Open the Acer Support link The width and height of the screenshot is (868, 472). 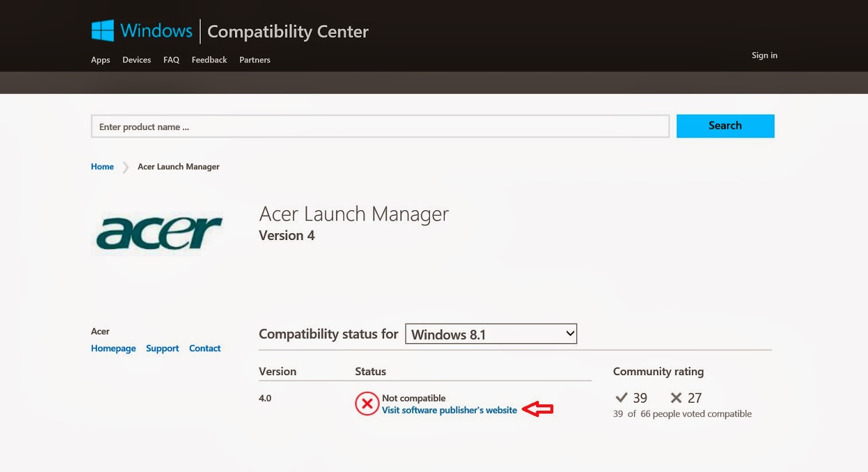pos(162,348)
